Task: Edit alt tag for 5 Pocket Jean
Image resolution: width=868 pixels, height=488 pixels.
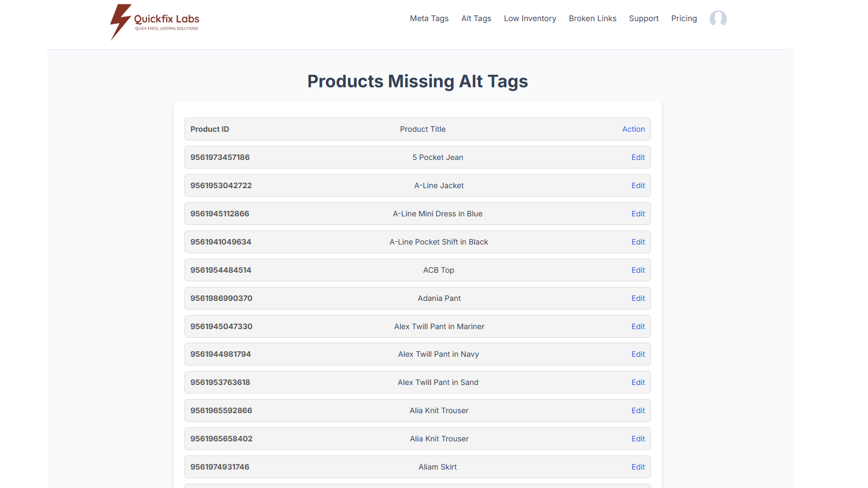Action: [x=638, y=157]
